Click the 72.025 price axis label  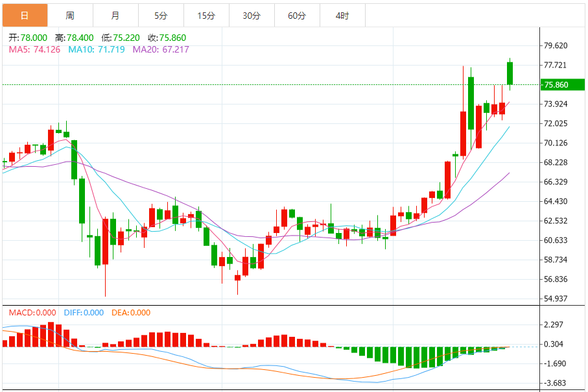556,123
